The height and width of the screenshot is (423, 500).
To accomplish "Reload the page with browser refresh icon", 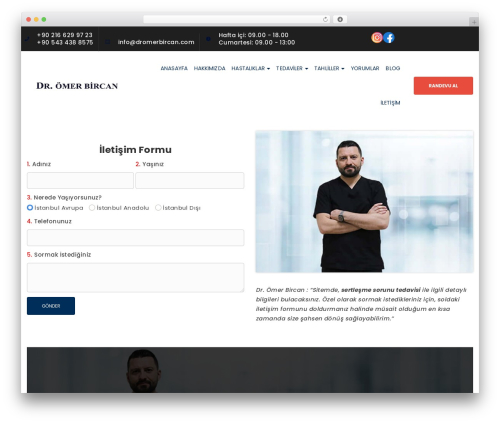I will (325, 19).
